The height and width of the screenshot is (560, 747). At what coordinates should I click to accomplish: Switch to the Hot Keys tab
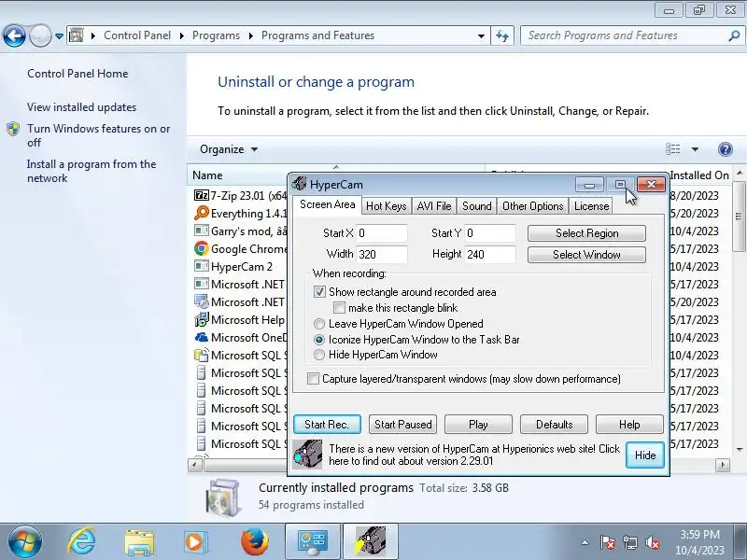[x=386, y=206]
